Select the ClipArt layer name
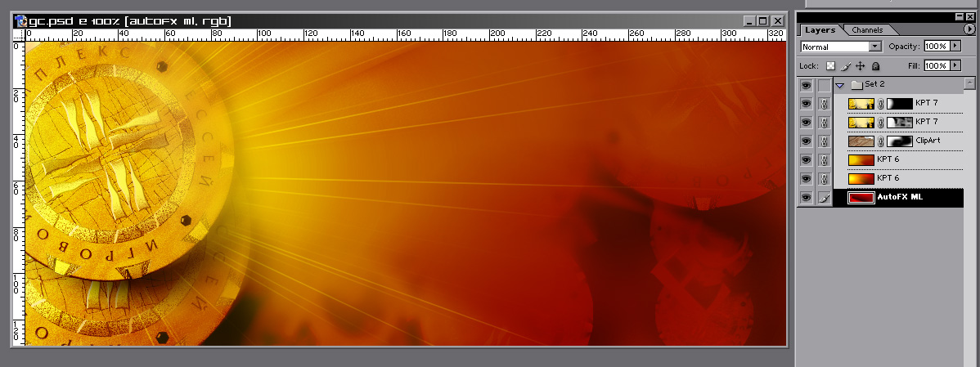This screenshot has width=980, height=367. click(928, 141)
